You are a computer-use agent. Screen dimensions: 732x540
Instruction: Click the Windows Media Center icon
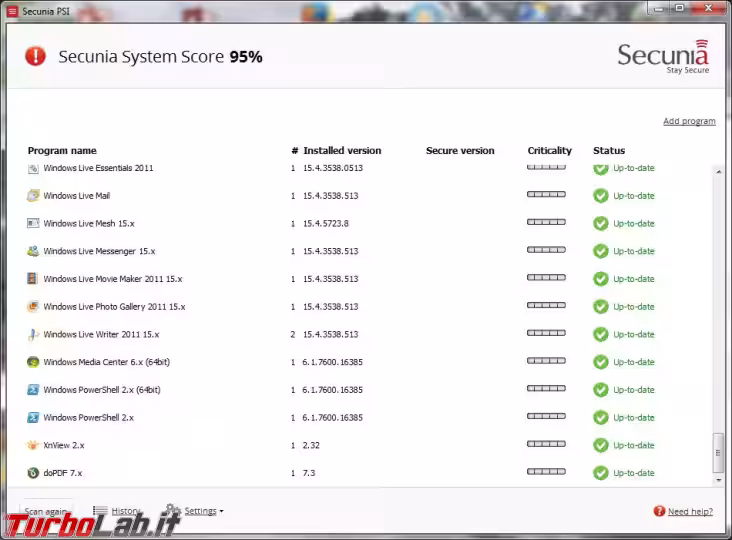tap(33, 362)
